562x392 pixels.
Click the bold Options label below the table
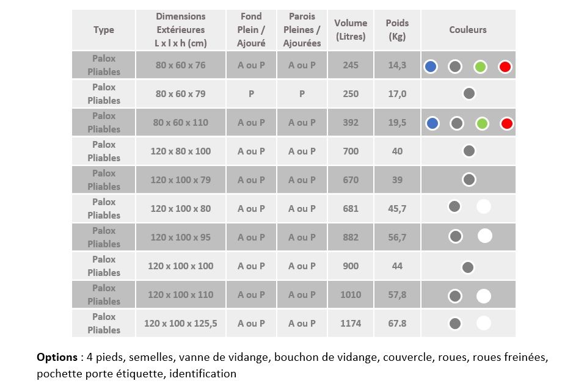point(56,357)
